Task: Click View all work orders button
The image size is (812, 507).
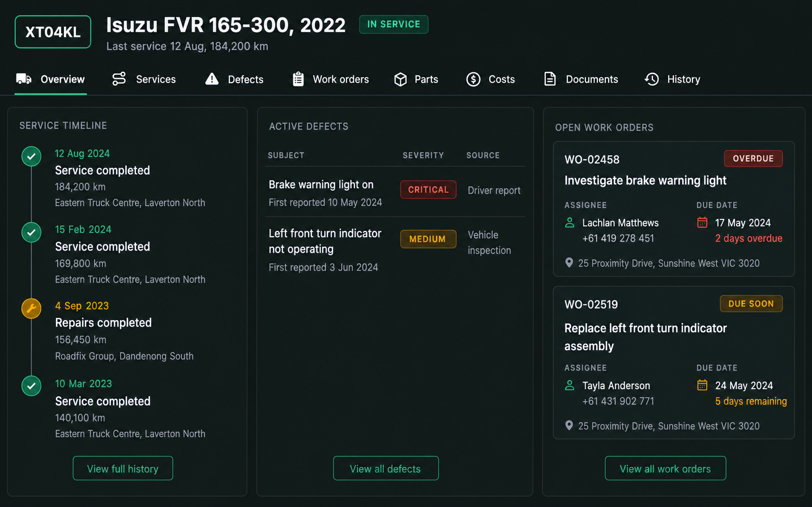Action: tap(665, 468)
